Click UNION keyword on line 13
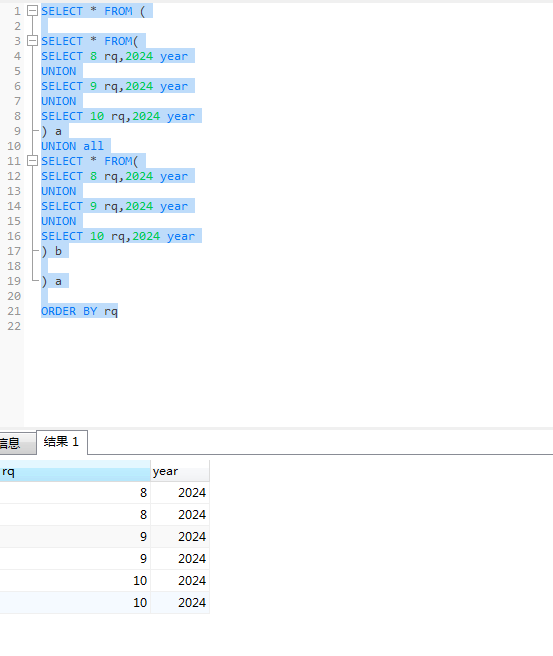The width and height of the screenshot is (553, 656). (x=59, y=191)
